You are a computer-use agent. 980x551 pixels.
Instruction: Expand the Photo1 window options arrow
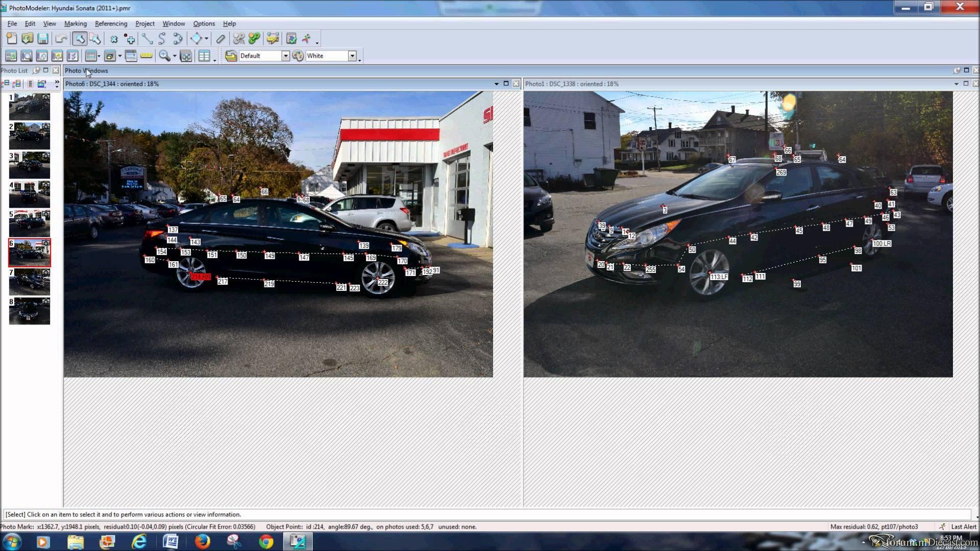point(956,84)
